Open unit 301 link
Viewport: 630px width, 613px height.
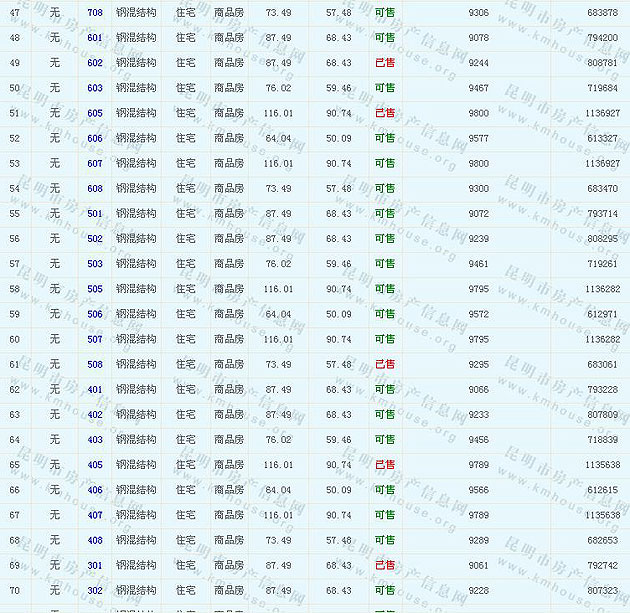click(x=95, y=566)
